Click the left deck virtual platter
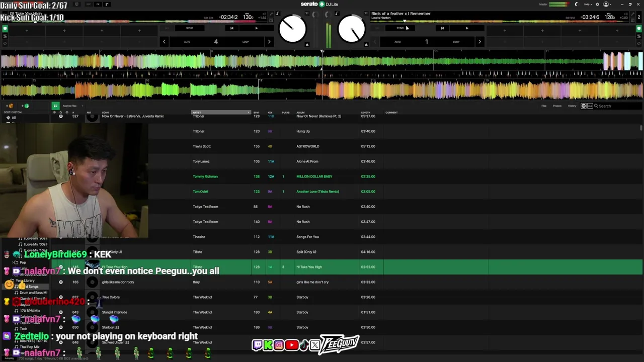Screen dimensions: 644x362 pos(292,29)
